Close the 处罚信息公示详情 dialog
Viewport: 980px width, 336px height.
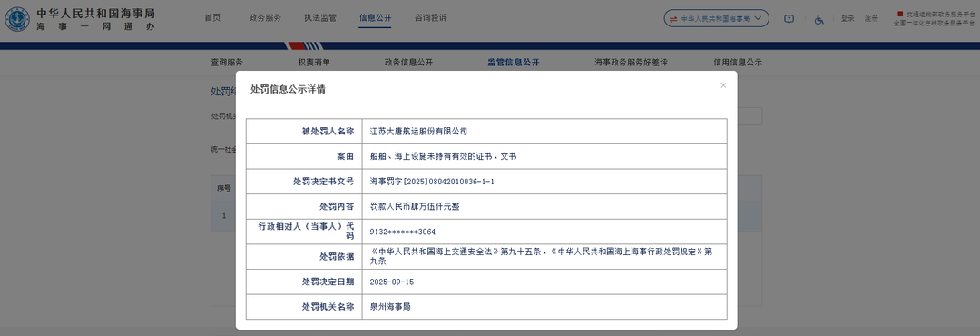pos(723,85)
